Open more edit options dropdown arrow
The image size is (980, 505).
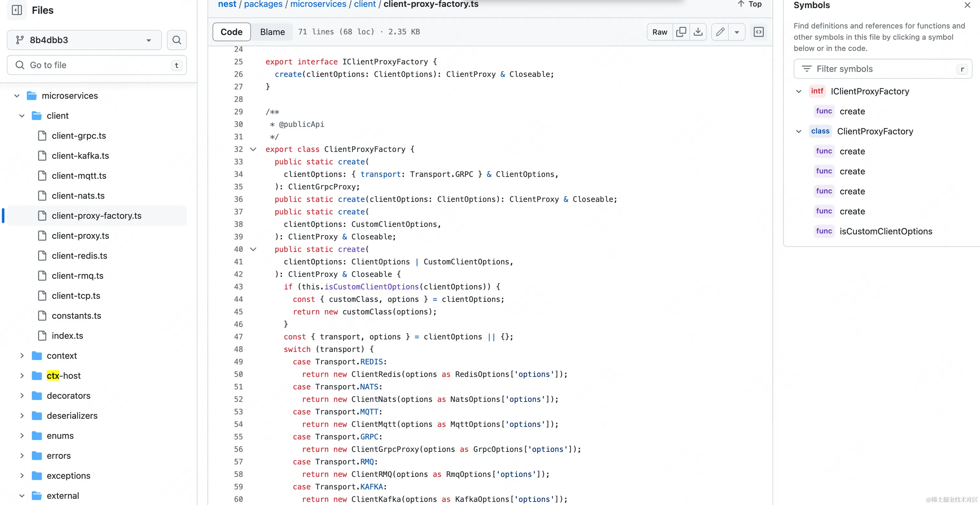pyautogui.click(x=737, y=32)
